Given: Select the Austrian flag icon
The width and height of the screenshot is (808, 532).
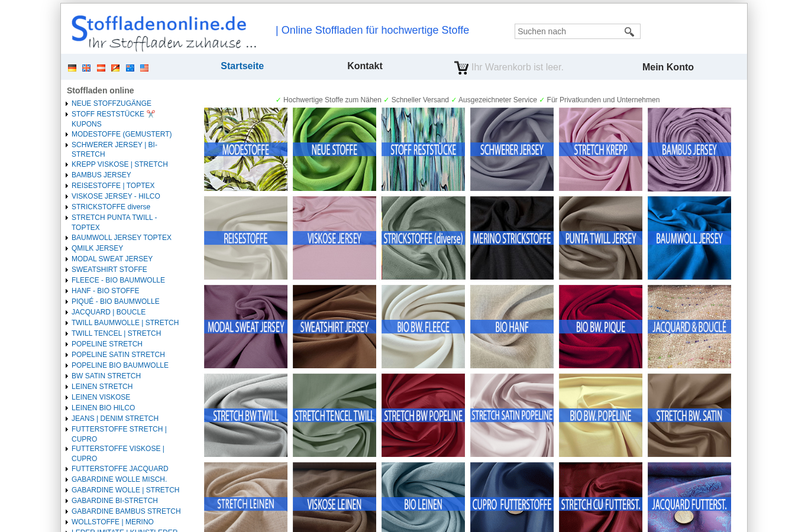Looking at the screenshot, I should (x=101, y=68).
